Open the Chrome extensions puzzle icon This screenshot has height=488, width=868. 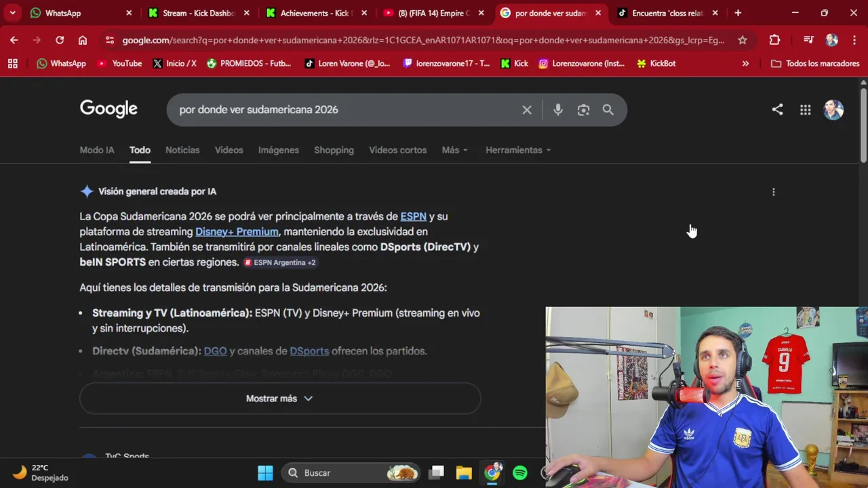tap(774, 40)
